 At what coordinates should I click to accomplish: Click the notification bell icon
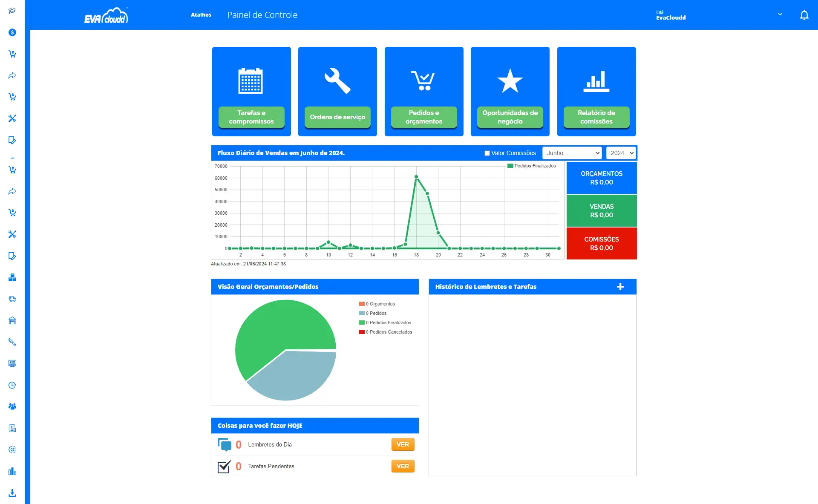click(804, 15)
